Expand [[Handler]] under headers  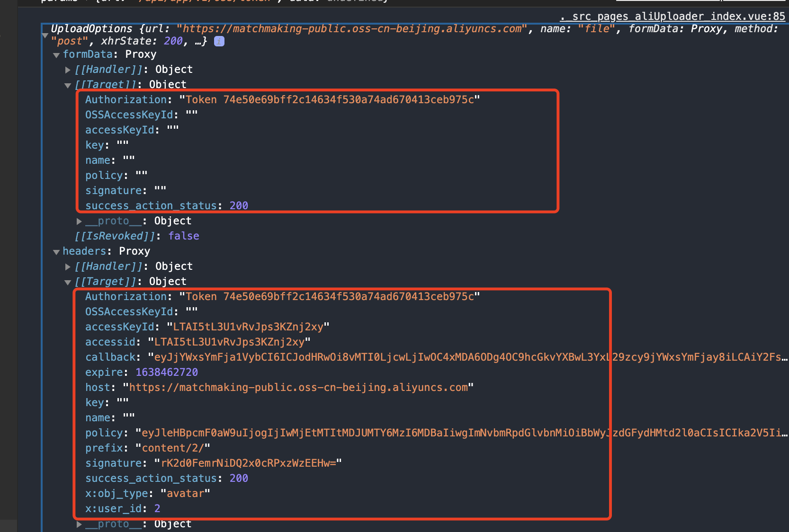[68, 266]
